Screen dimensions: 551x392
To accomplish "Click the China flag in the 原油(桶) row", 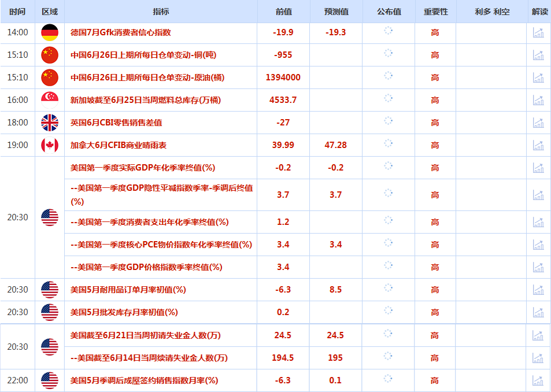I will point(50,77).
